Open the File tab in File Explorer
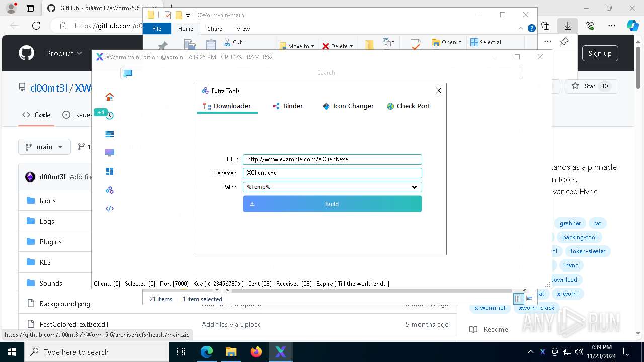 point(157,29)
